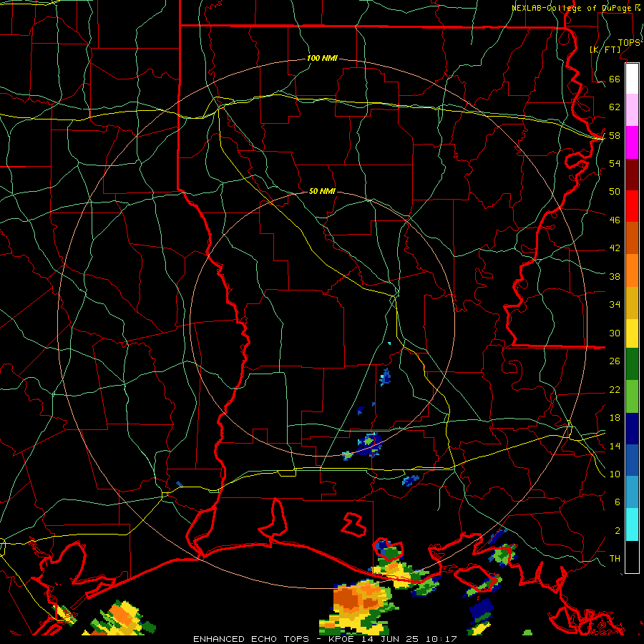The height and width of the screenshot is (644, 644).
Task: Select the 54 legend label
Action: pos(615,163)
